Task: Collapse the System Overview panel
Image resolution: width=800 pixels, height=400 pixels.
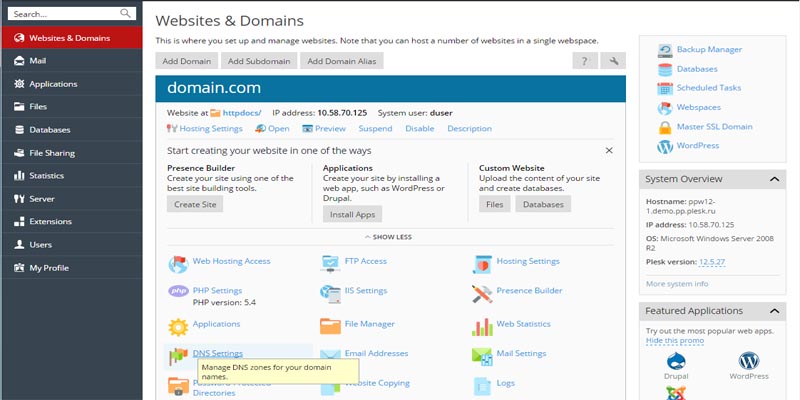Action: coord(774,179)
